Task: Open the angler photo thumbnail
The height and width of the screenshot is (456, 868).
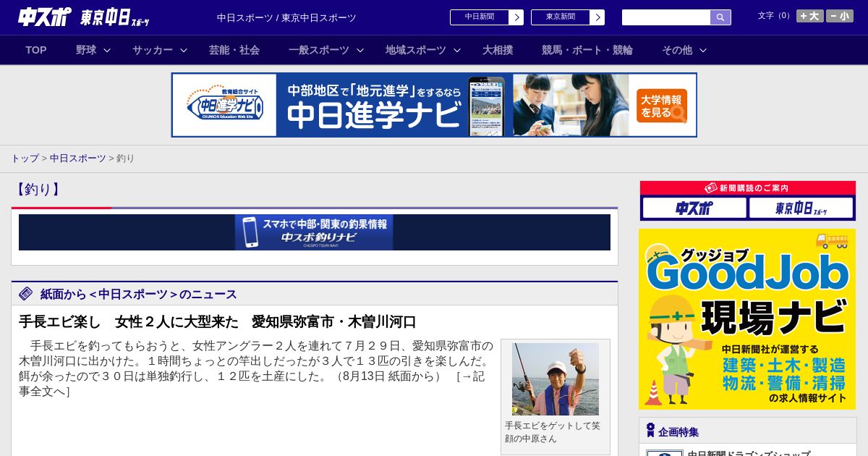Action: [556, 379]
